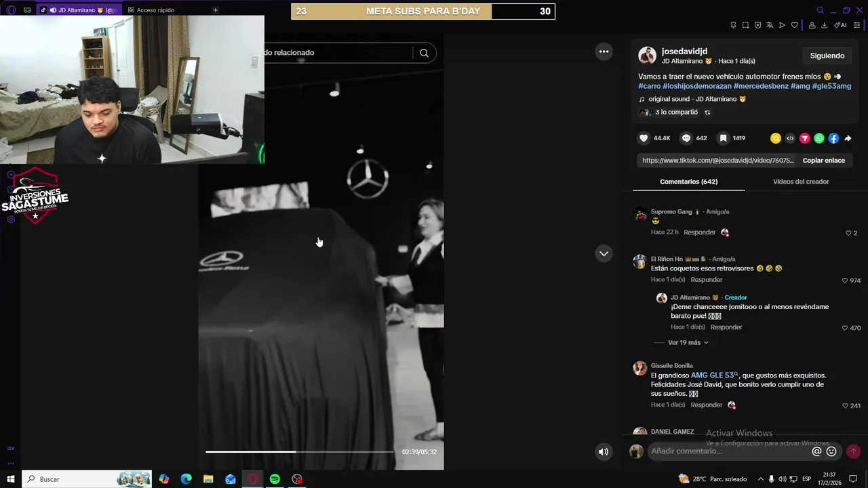This screenshot has height=488, width=868.
Task: Click the snapshot capture icon
Action: point(745,25)
